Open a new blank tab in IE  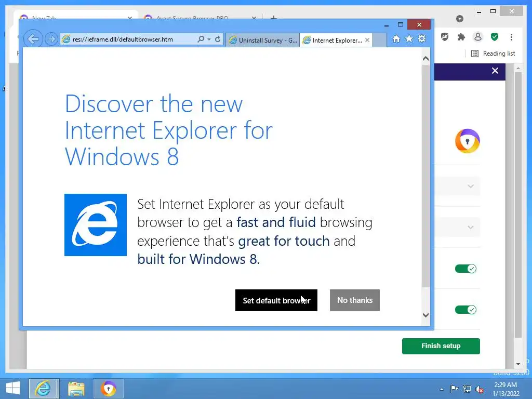click(x=380, y=40)
